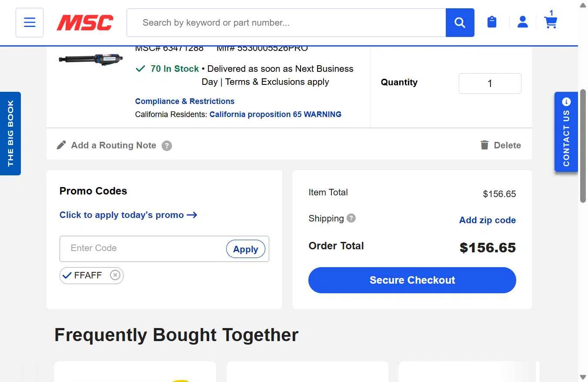Click to apply today's promo
Viewport: 588px width, 382px height.
click(128, 215)
